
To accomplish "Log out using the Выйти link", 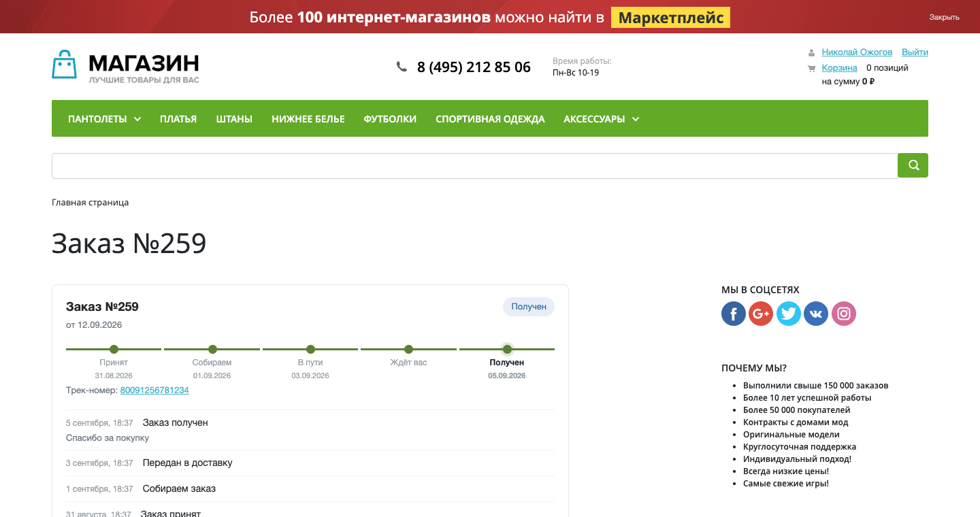I will tap(915, 52).
